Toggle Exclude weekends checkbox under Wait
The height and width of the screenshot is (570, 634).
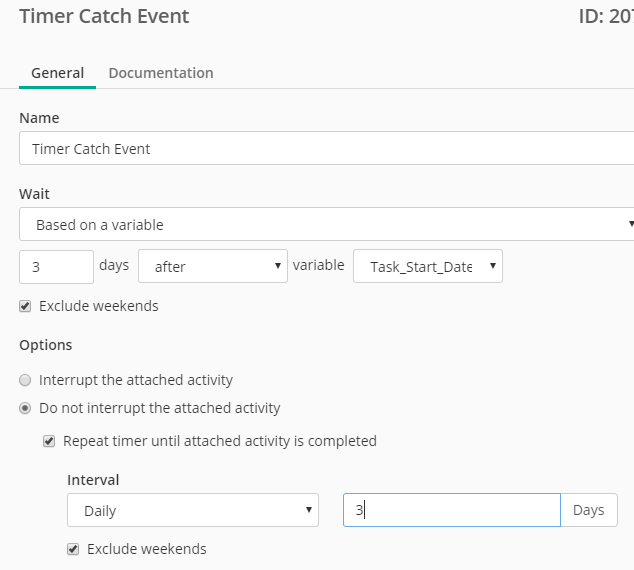coord(26,306)
